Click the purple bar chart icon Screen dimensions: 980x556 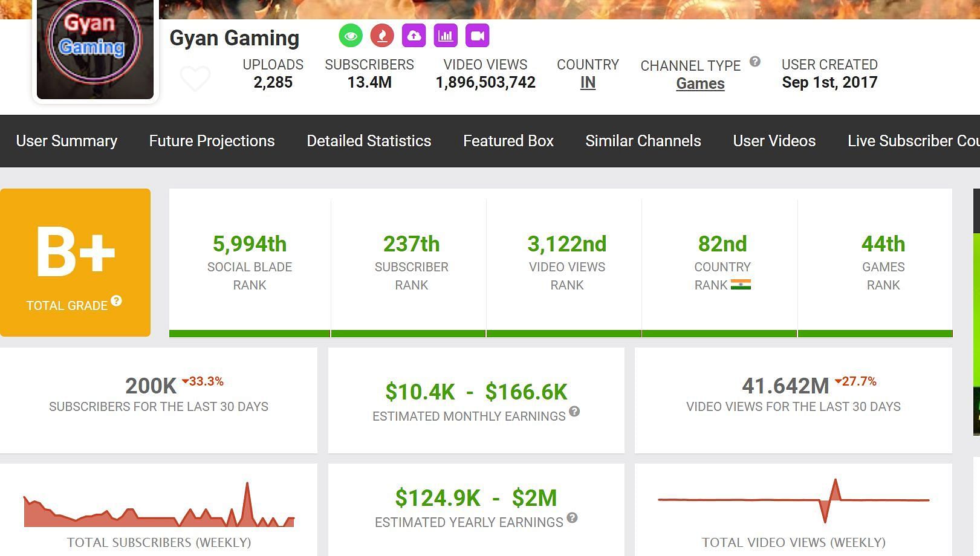tap(446, 36)
